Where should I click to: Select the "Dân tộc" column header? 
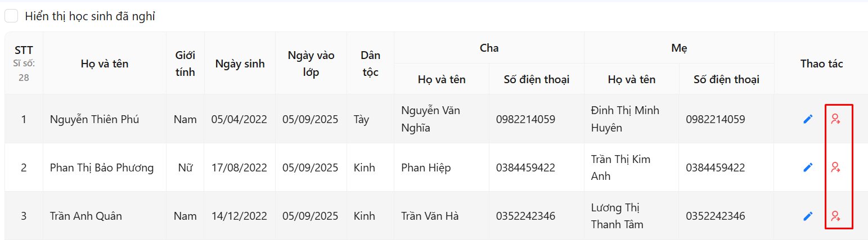pos(370,64)
